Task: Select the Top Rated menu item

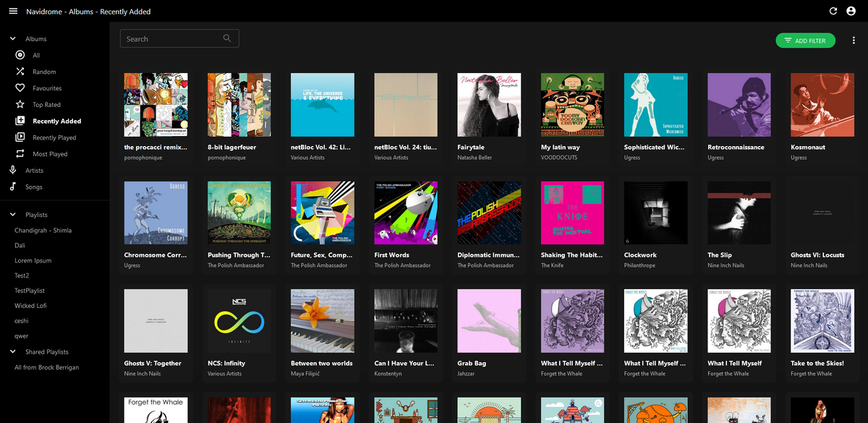Action: 55,105
